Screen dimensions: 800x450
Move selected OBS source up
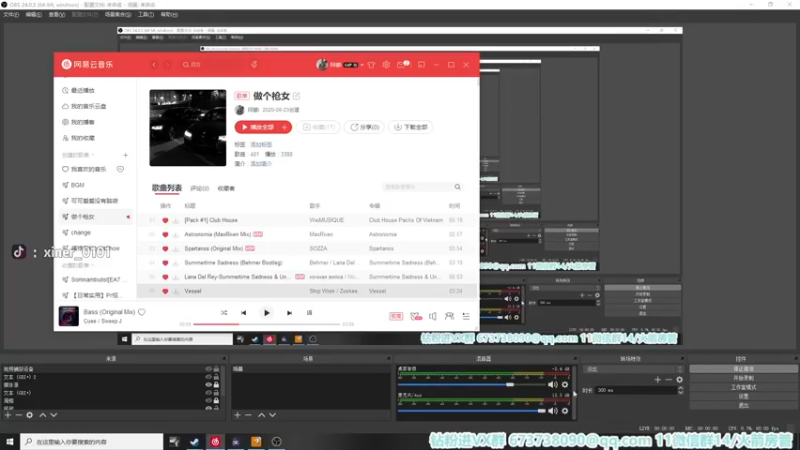click(43, 415)
